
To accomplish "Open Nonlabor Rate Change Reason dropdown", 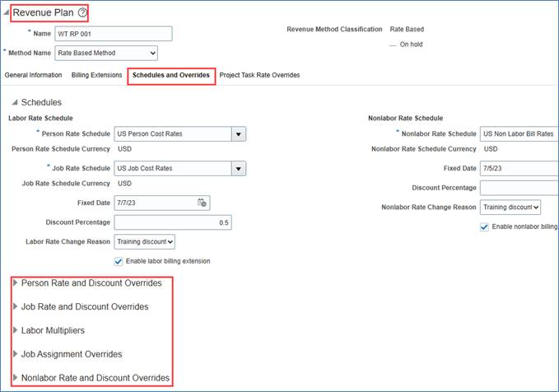I will [510, 208].
